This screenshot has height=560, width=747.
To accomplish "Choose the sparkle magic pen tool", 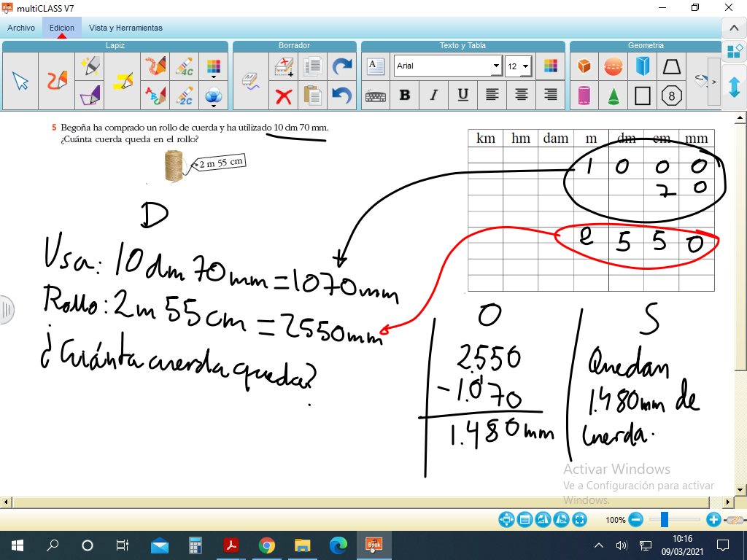I will pos(90,66).
